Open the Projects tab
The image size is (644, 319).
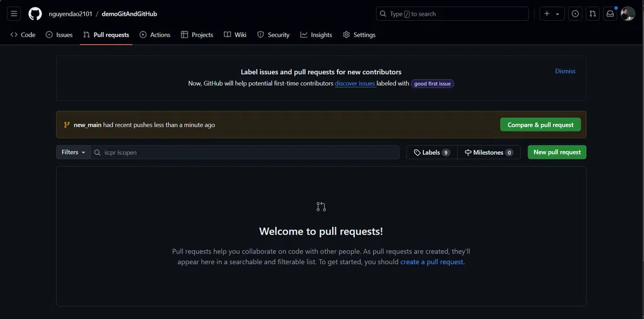[x=197, y=35]
